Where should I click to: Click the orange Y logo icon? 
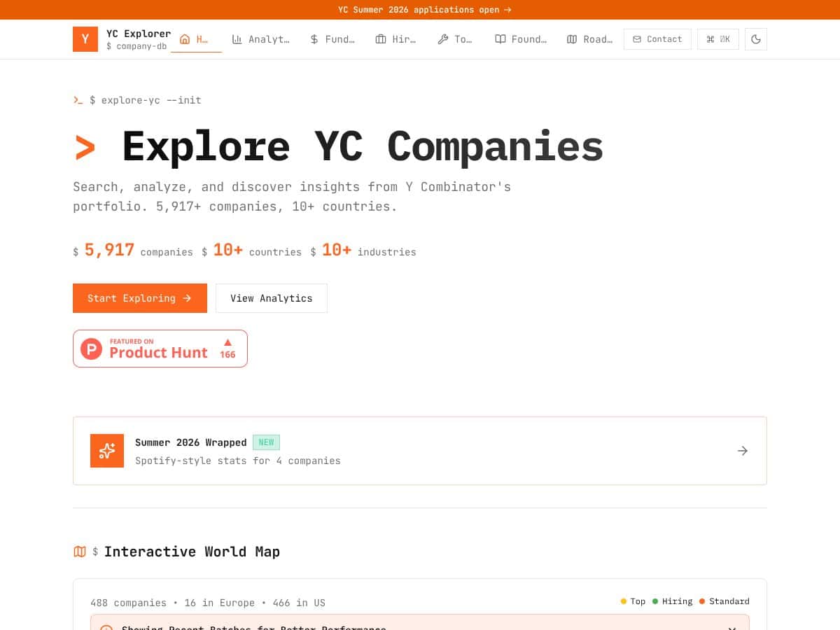point(85,39)
